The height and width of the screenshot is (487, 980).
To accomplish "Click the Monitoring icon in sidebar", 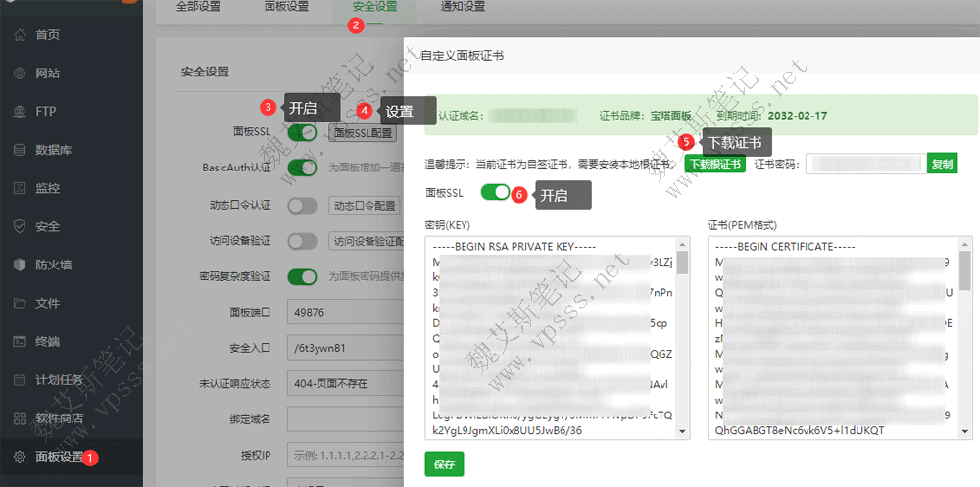I will [20, 188].
